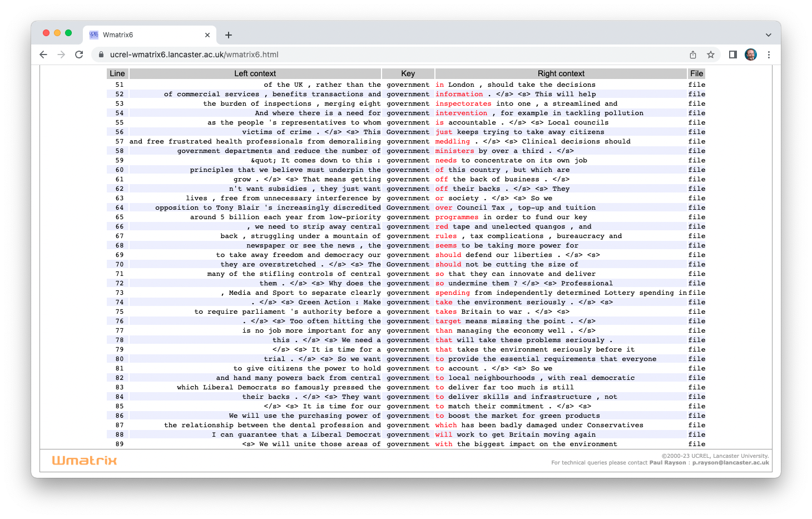The image size is (812, 519).
Task: Go back to the previous page
Action: click(x=43, y=55)
